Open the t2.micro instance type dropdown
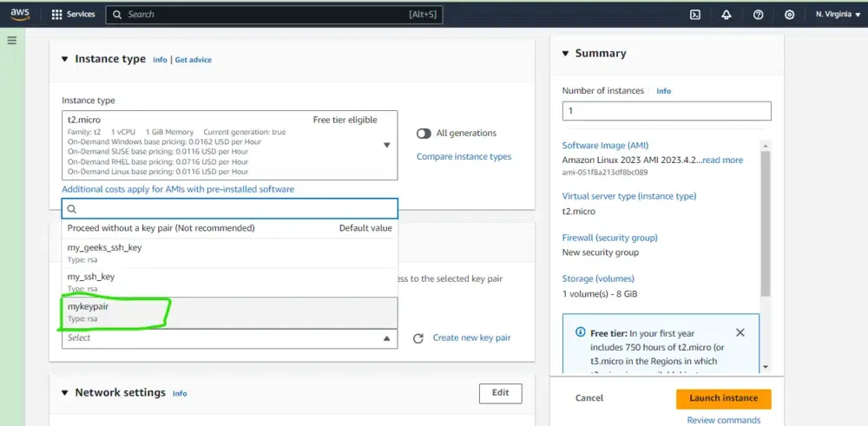Image resolution: width=868 pixels, height=426 pixels. pos(230,145)
